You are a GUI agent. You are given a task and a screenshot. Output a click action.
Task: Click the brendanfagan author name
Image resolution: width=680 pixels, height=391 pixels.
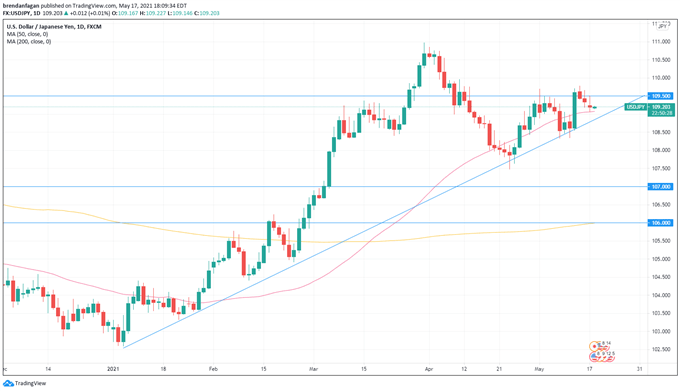pos(21,6)
